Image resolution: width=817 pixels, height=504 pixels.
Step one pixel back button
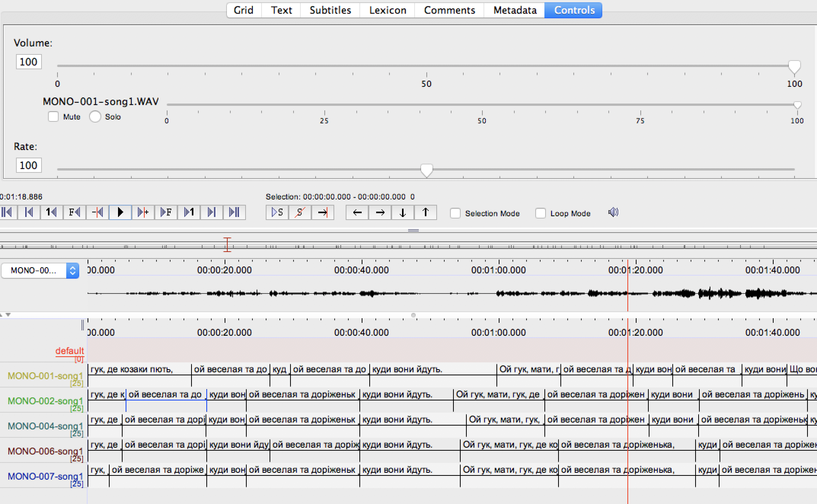click(97, 212)
